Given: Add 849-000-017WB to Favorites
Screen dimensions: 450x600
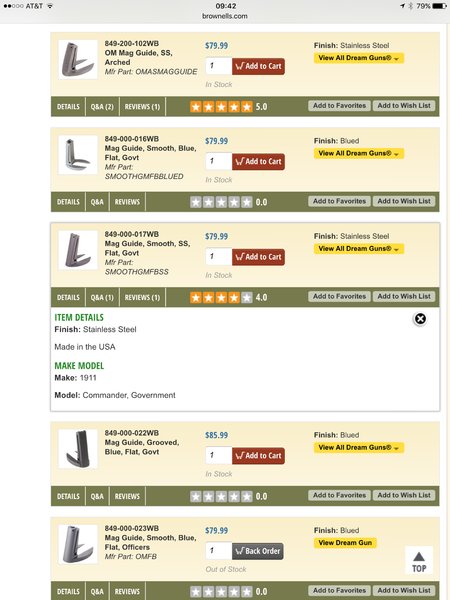Looking at the screenshot, I should click(x=339, y=296).
